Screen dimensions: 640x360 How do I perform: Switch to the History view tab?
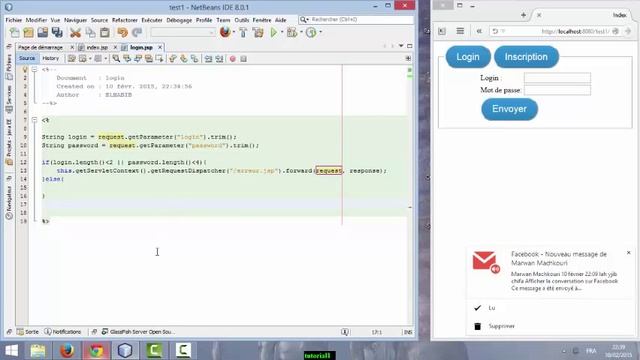pos(51,58)
